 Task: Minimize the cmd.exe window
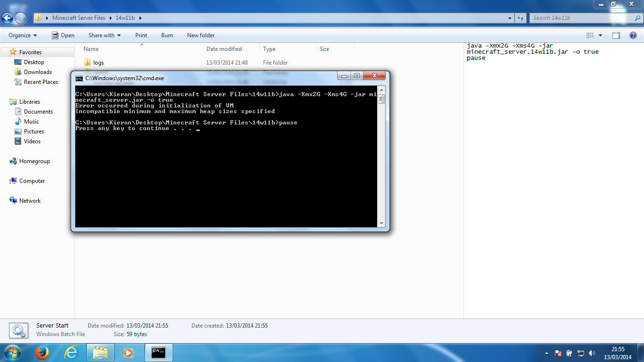[x=344, y=75]
